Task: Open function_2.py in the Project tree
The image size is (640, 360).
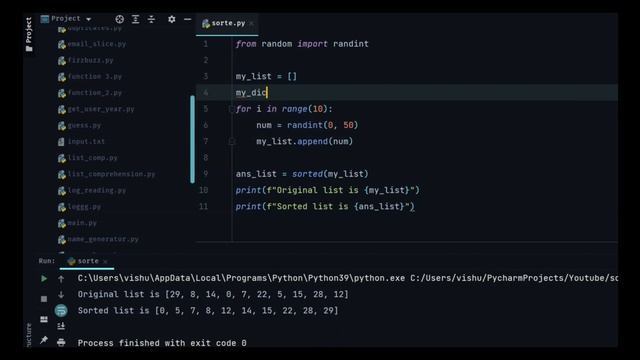Action: [90, 93]
